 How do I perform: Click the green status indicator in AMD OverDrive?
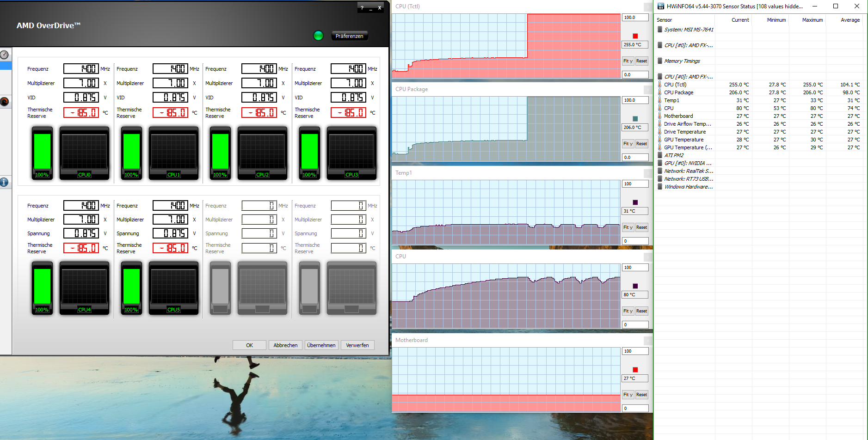[318, 36]
